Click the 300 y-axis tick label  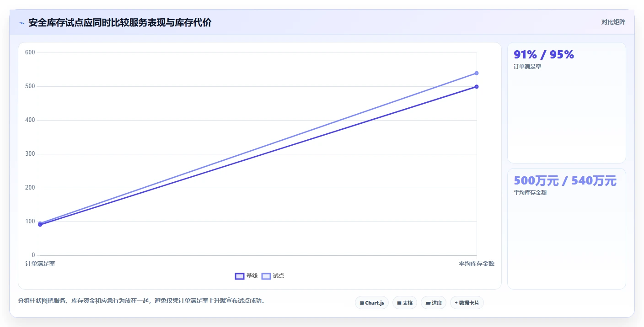[x=30, y=154]
